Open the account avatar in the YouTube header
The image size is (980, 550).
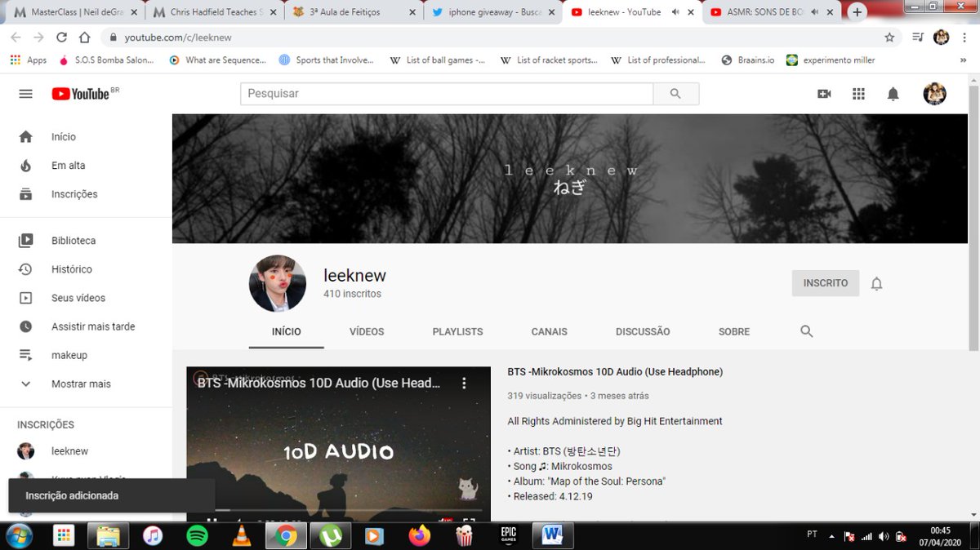pyautogui.click(x=934, y=94)
